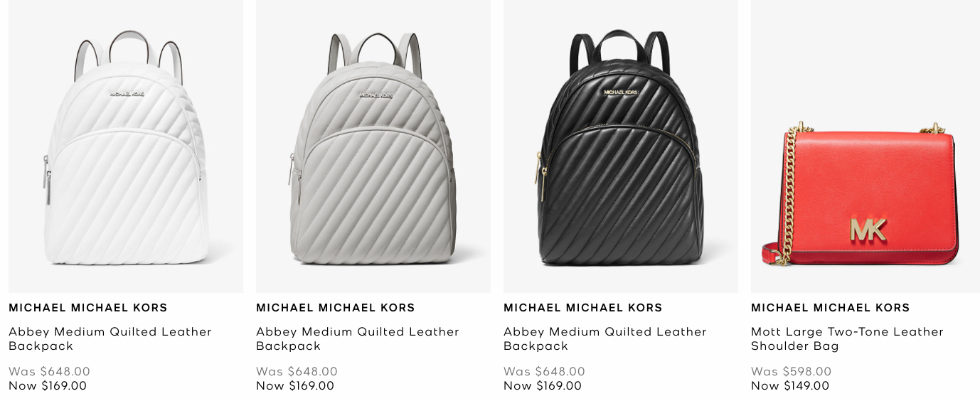
Task: Click the Mott Large Two-Tone Leather Shoulder Bag title
Action: click(x=847, y=338)
